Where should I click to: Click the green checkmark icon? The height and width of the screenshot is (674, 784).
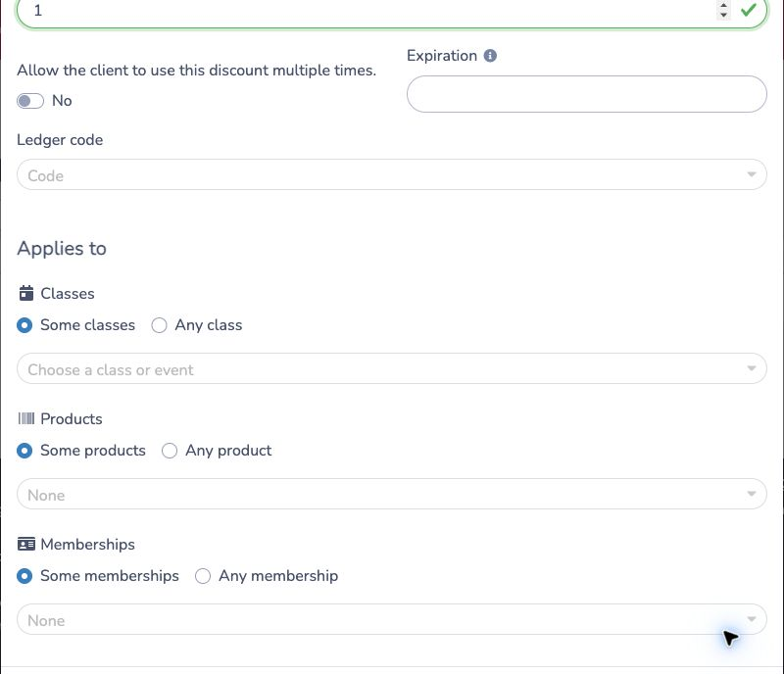(x=749, y=10)
